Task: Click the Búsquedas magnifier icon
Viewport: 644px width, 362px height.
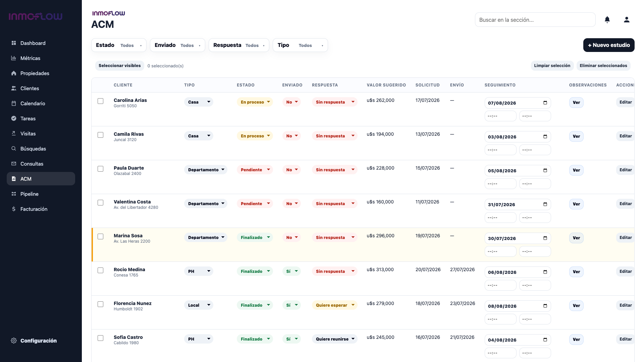Action: pyautogui.click(x=14, y=148)
